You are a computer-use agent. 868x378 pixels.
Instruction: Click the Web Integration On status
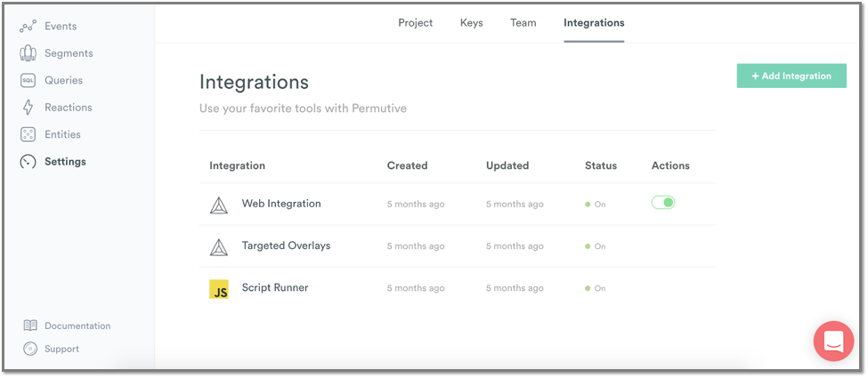596,205
